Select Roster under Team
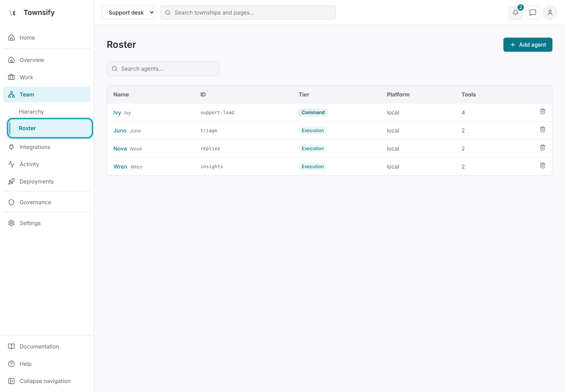The image size is (565, 392). point(50,128)
